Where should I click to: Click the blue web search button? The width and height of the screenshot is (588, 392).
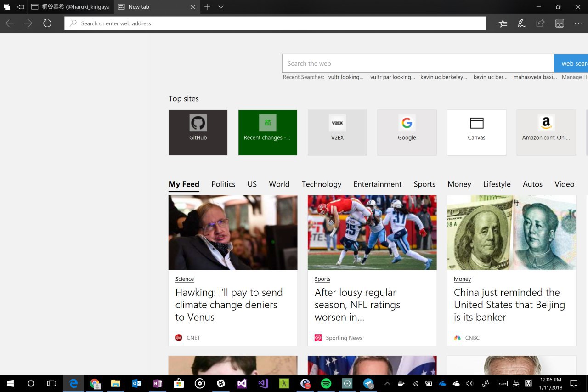[x=571, y=63]
